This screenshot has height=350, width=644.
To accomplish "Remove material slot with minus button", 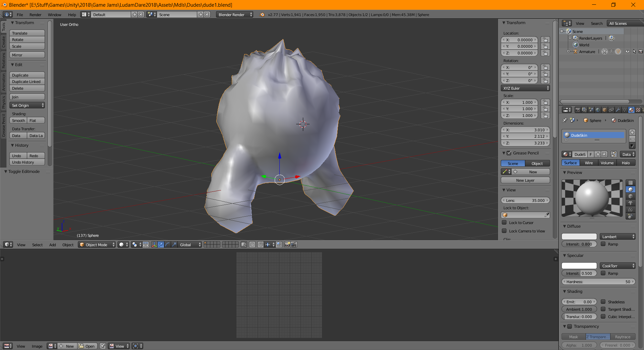I will click(x=632, y=139).
